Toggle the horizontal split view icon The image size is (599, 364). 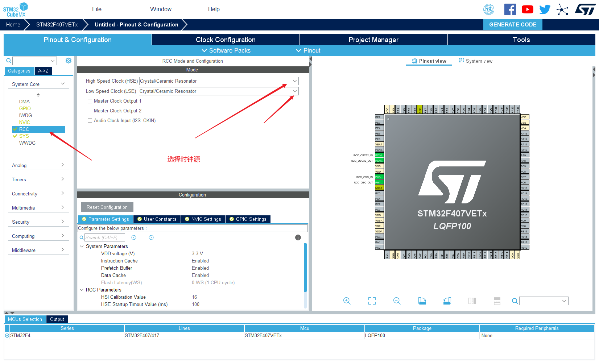coord(497,301)
